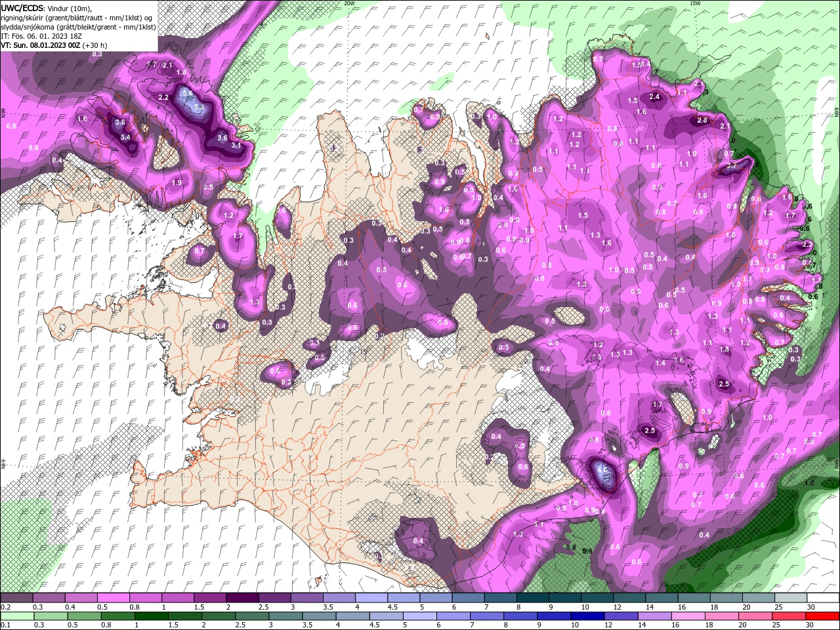Click top-row swatch between 0.5 and 0.8
This screenshot has width=840, height=630.
(114, 597)
